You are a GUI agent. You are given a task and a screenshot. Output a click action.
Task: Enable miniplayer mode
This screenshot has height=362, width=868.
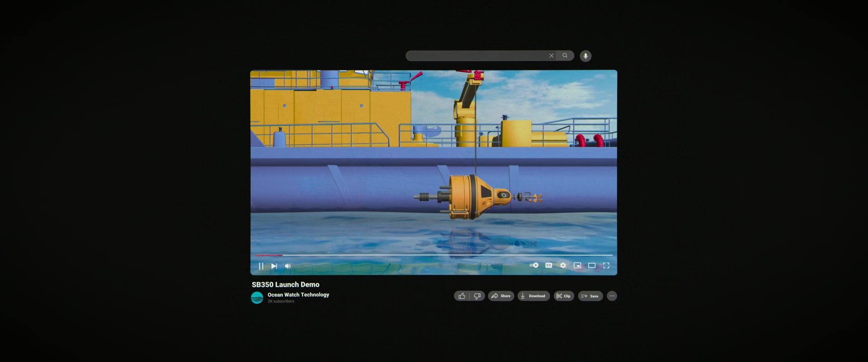point(577,265)
